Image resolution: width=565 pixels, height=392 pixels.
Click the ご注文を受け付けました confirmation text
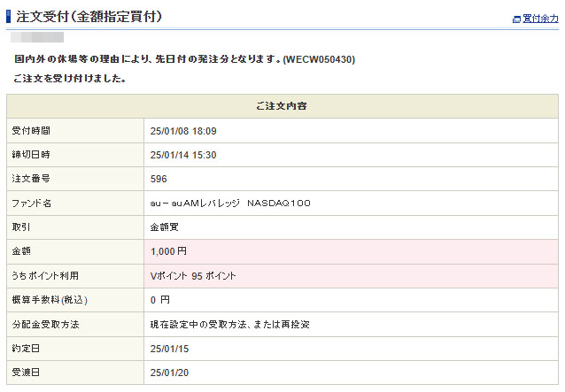70,79
